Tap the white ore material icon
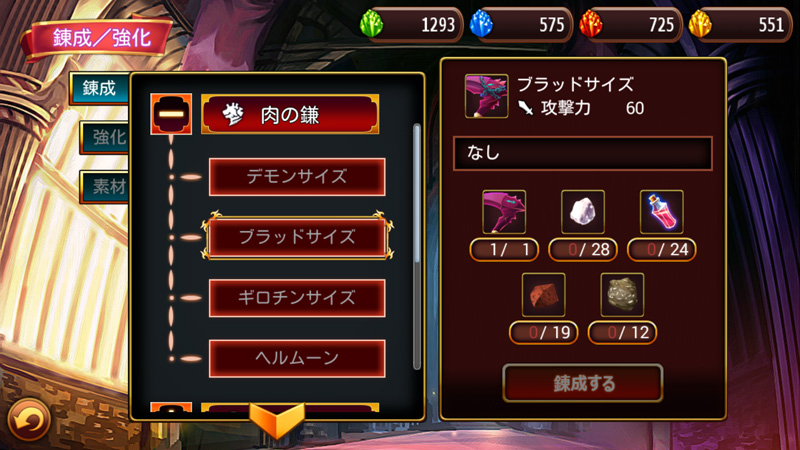Viewport: 800px width, 450px height. tap(583, 212)
